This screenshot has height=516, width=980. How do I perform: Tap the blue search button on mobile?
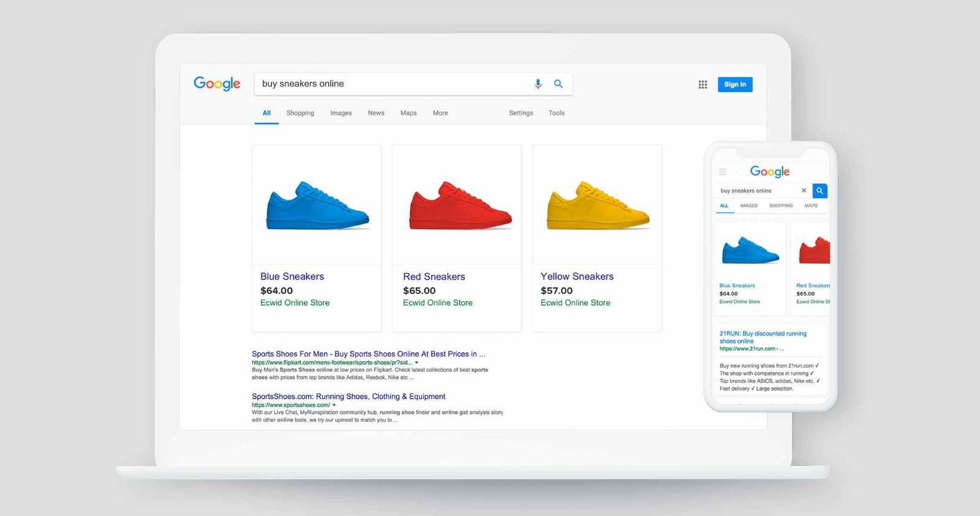pyautogui.click(x=820, y=190)
